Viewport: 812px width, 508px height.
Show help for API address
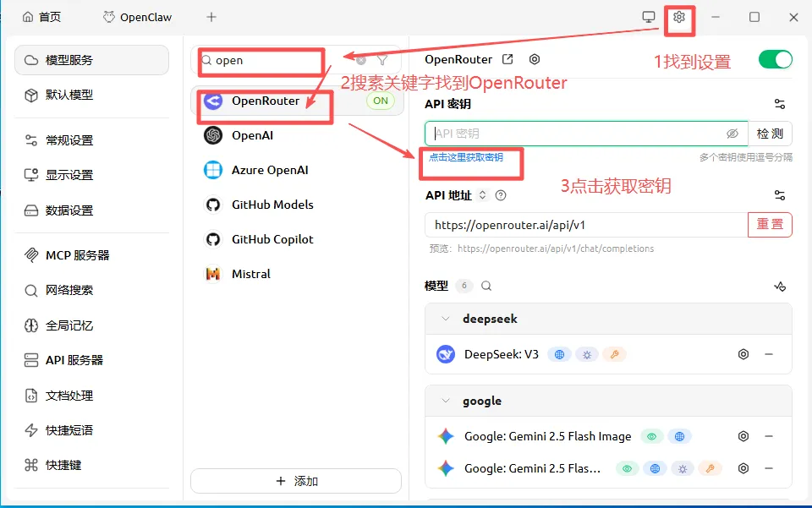500,195
